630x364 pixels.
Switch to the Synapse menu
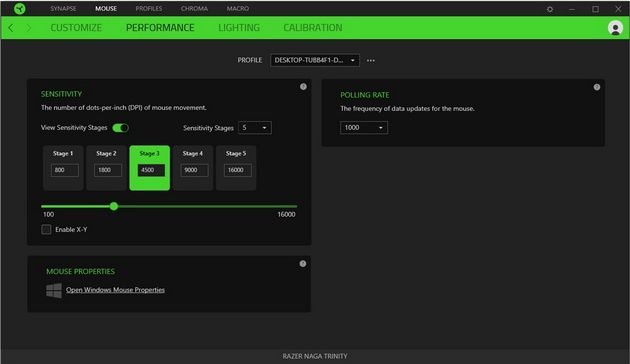coord(63,8)
